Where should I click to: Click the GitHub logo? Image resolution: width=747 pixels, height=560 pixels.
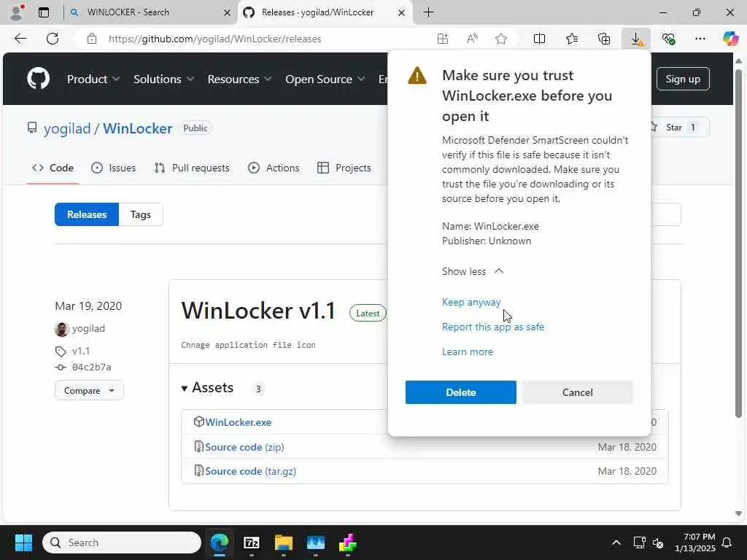point(38,79)
